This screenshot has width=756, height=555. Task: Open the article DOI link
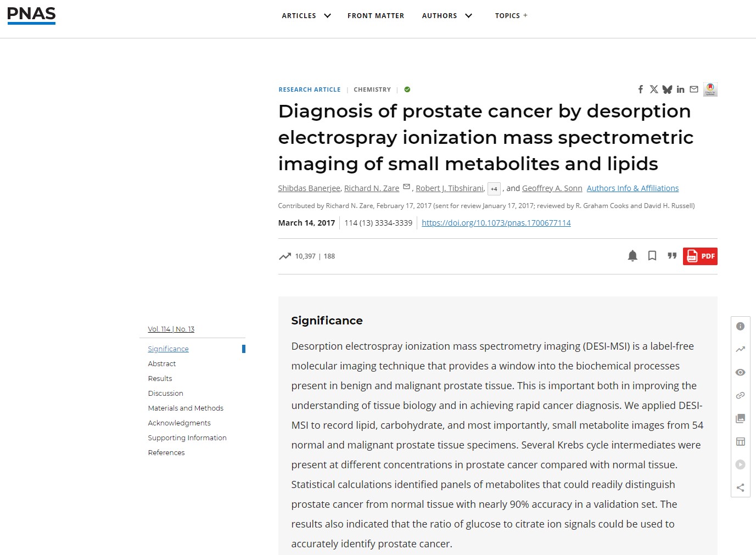(496, 223)
